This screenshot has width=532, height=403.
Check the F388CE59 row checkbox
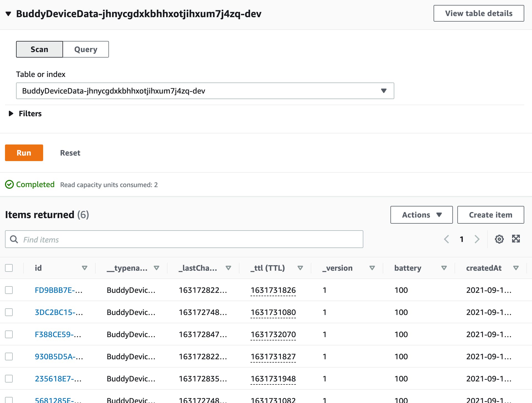9,334
